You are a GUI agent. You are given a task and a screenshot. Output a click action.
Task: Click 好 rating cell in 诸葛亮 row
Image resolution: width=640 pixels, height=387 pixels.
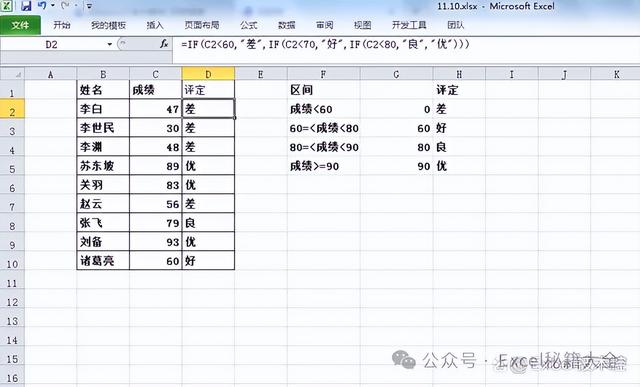coord(208,260)
